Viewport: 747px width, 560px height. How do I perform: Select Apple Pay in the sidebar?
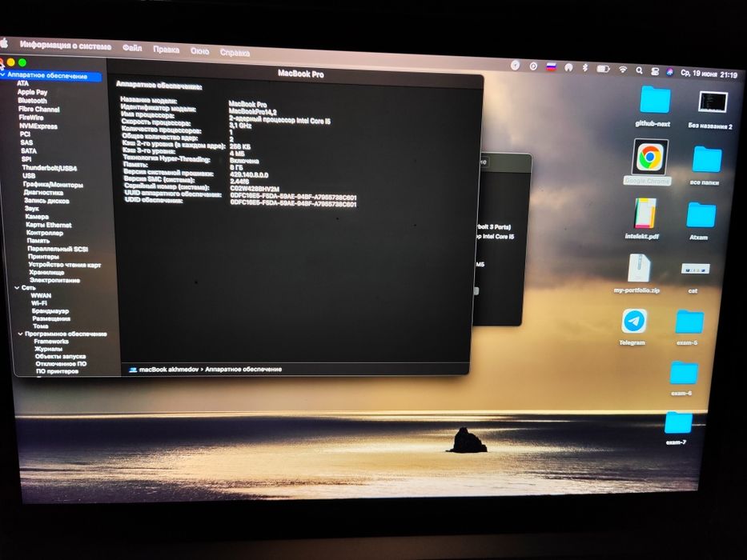point(32,92)
